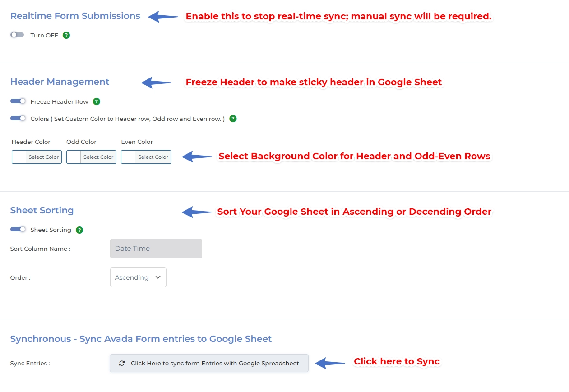569x392 pixels.
Task: Click the Even Color swatch box
Action: click(129, 157)
